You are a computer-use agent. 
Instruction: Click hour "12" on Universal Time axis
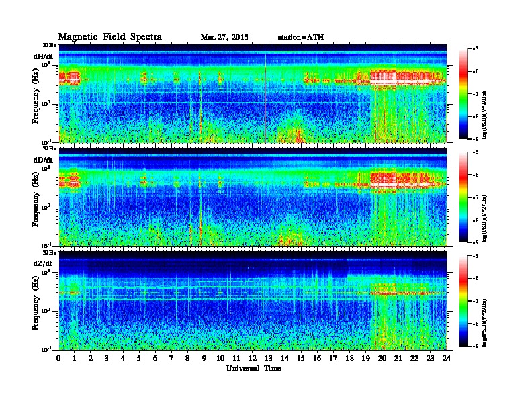(253, 359)
